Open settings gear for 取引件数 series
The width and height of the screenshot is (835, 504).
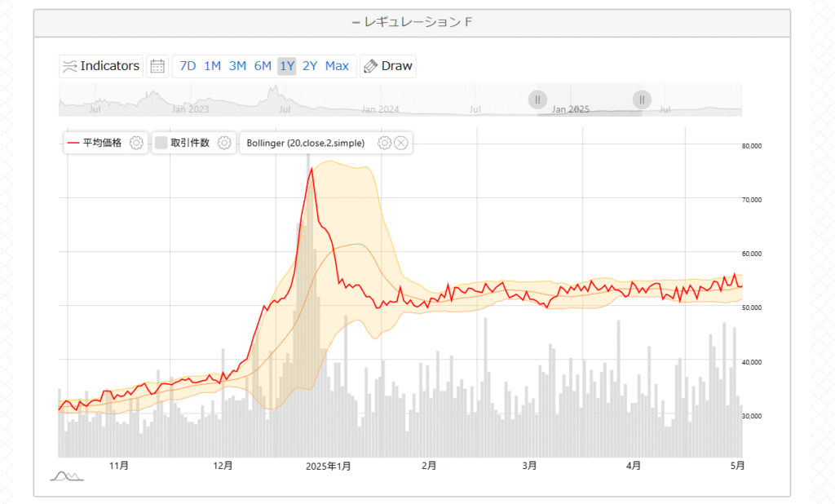225,143
